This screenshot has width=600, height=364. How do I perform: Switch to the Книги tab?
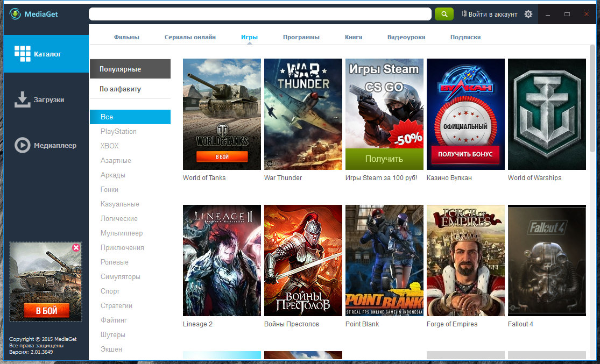pos(354,37)
